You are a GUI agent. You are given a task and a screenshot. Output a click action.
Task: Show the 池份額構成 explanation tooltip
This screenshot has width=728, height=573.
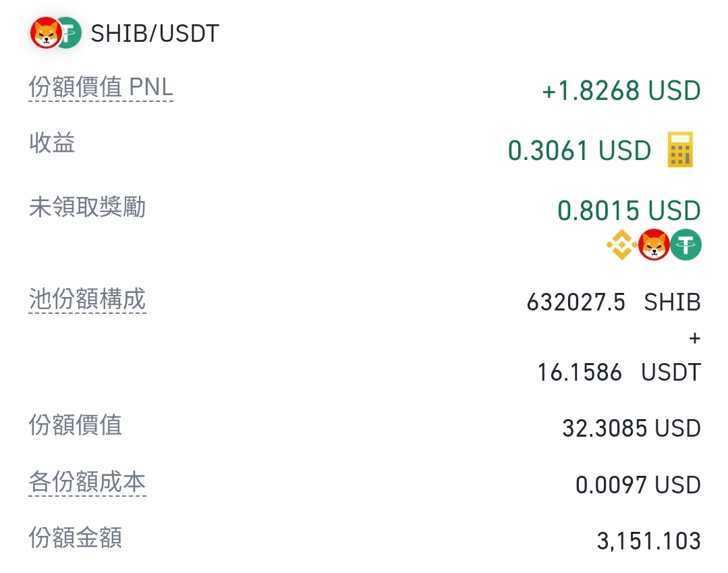[x=87, y=298]
